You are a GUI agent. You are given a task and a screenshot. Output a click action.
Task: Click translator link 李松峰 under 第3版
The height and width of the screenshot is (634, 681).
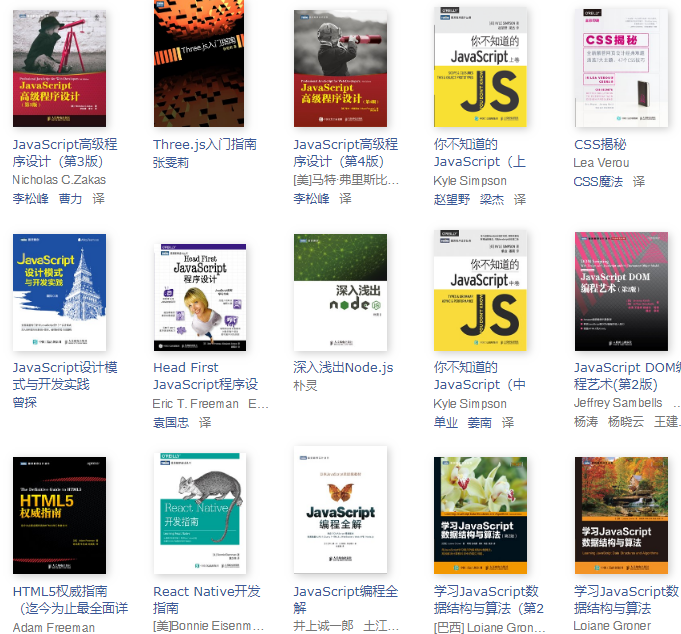30,198
